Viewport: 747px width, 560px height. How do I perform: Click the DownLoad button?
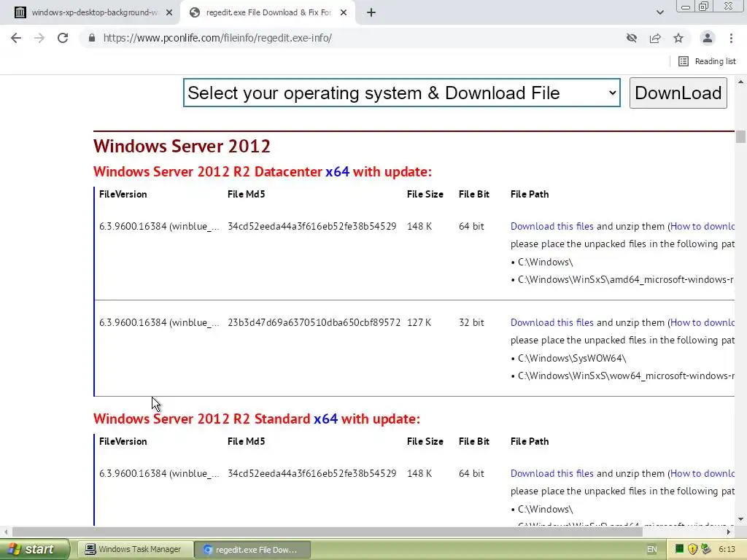(678, 93)
